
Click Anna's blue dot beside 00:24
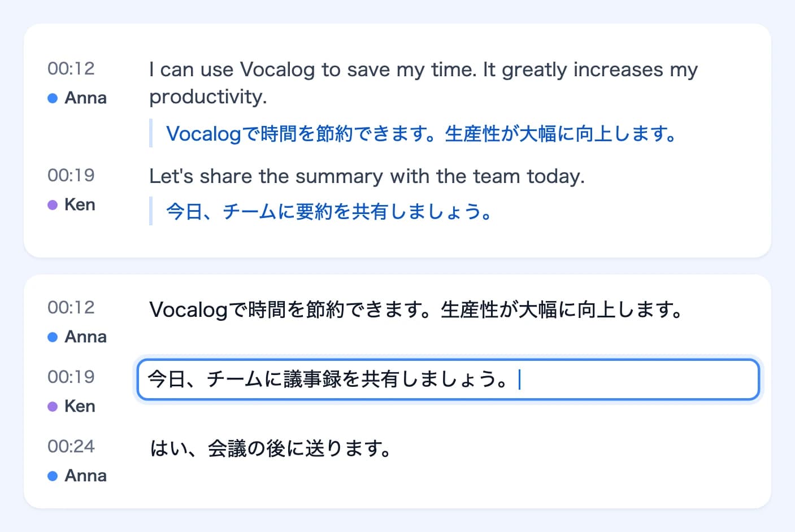pos(53,476)
